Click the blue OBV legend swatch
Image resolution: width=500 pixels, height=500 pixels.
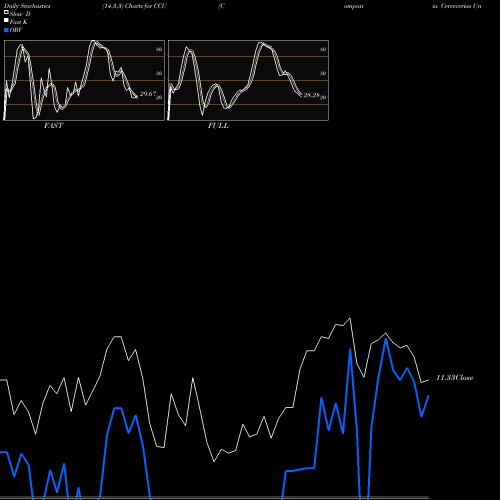coord(6,30)
